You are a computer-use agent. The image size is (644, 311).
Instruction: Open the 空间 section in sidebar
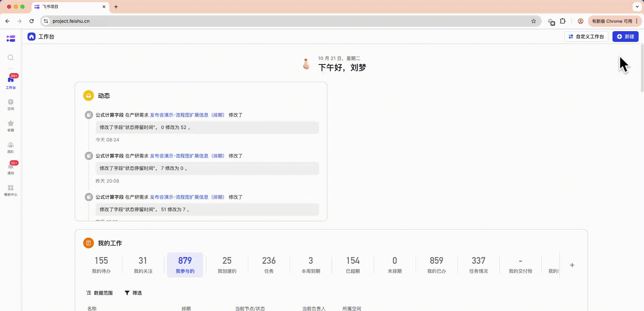coord(10,104)
